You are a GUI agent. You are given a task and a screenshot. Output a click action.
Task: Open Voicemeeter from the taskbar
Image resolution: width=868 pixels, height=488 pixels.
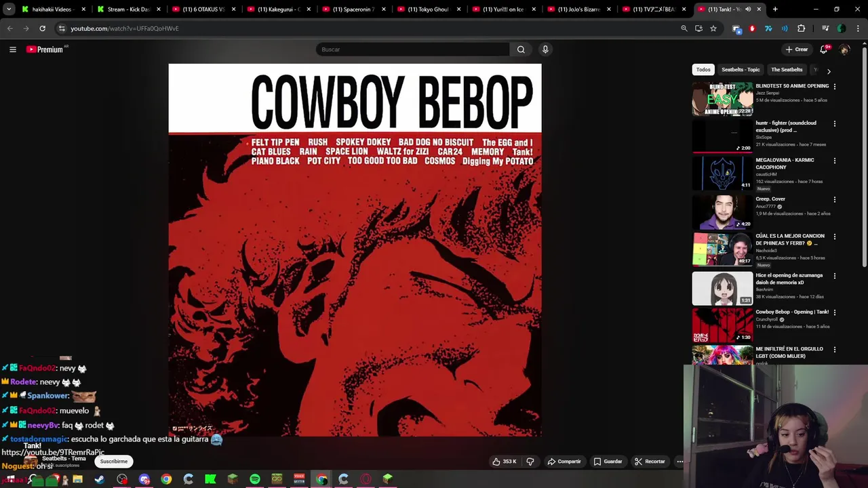[299, 479]
